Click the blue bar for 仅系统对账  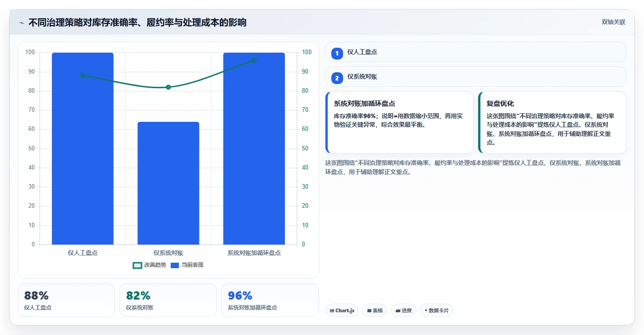(168, 183)
